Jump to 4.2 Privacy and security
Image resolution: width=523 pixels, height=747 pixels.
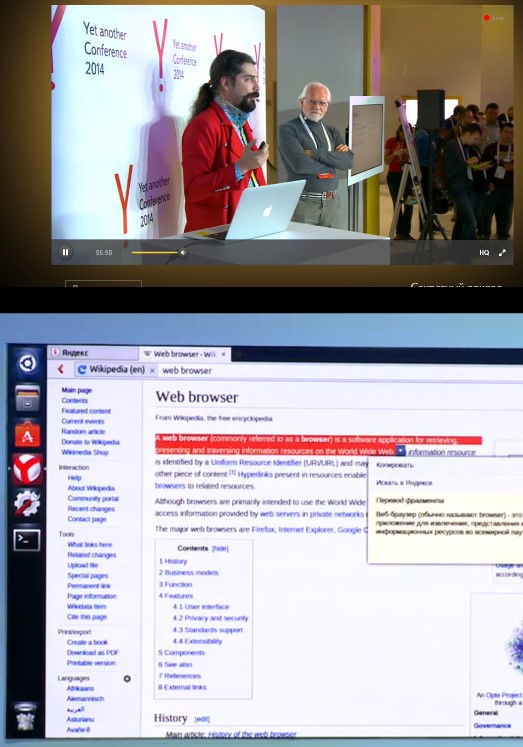tap(210, 618)
